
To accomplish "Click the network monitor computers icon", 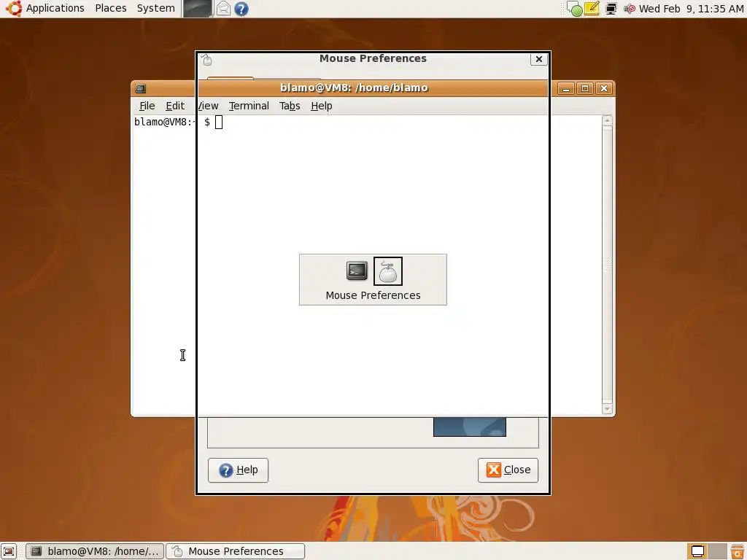I will click(611, 9).
